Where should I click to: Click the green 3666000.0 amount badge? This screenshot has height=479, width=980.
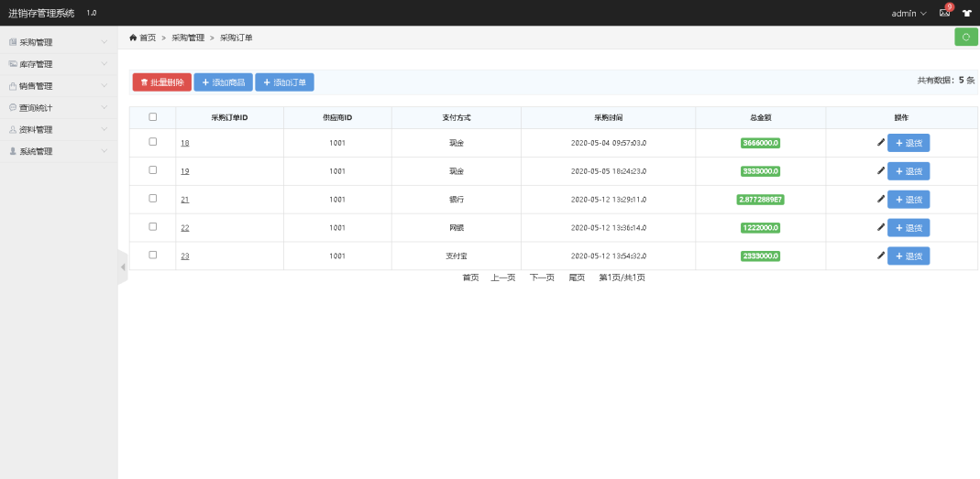tap(760, 143)
